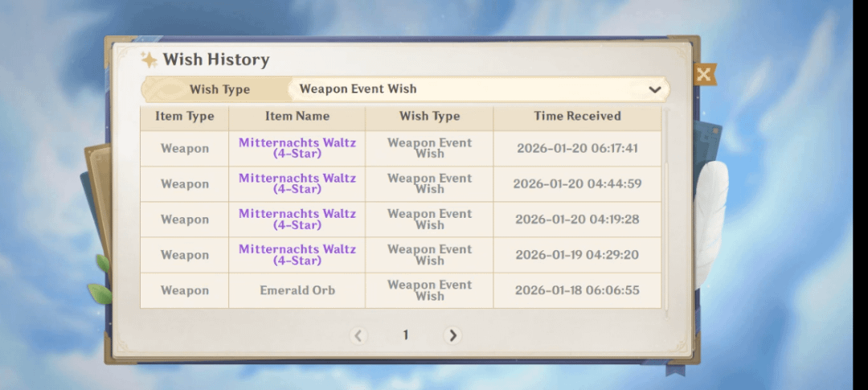868x390 pixels.
Task: Click the table's vertical scrollbar
Action: (666, 213)
